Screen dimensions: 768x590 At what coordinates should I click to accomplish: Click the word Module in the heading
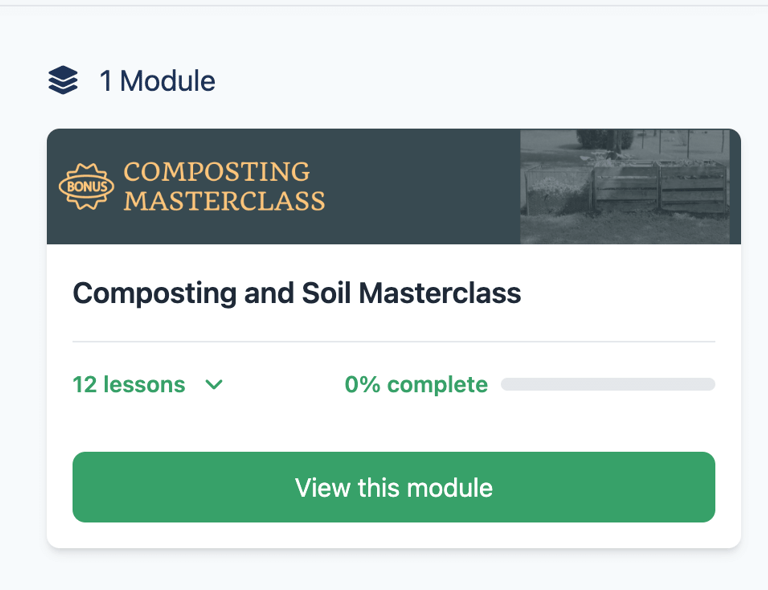167,81
